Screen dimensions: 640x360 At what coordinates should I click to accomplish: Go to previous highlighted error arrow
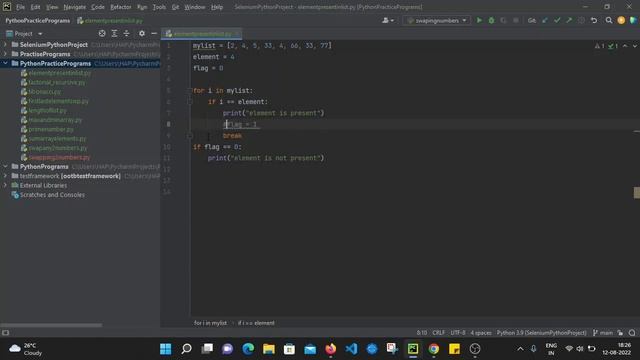pos(625,46)
